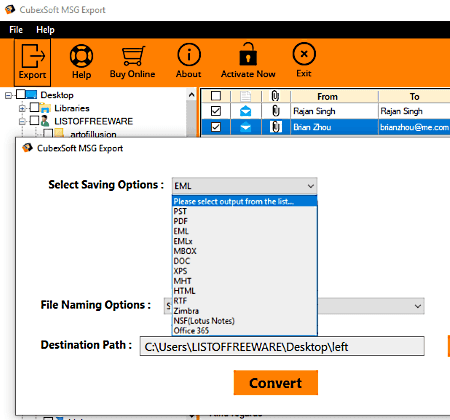The image size is (450, 420).
Task: Select the Libraries tree label
Action: pyautogui.click(x=72, y=108)
